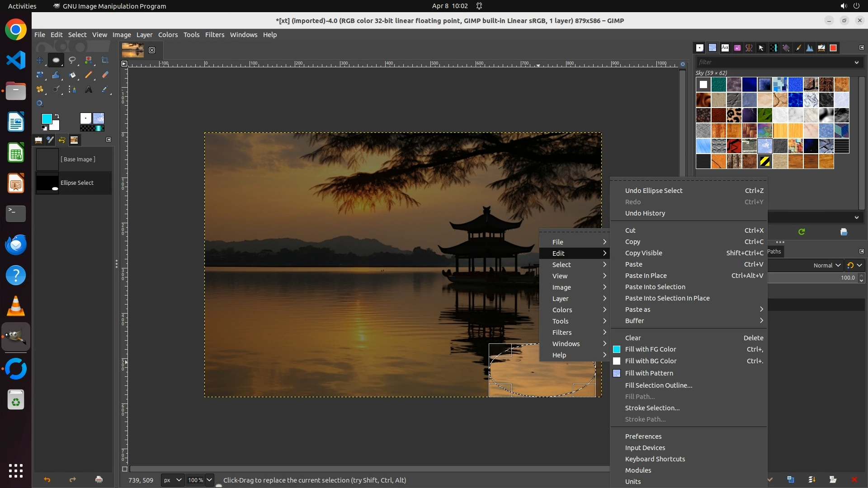Open the Fonts dockable tab
The width and height of the screenshot is (868, 488).
[725, 48]
